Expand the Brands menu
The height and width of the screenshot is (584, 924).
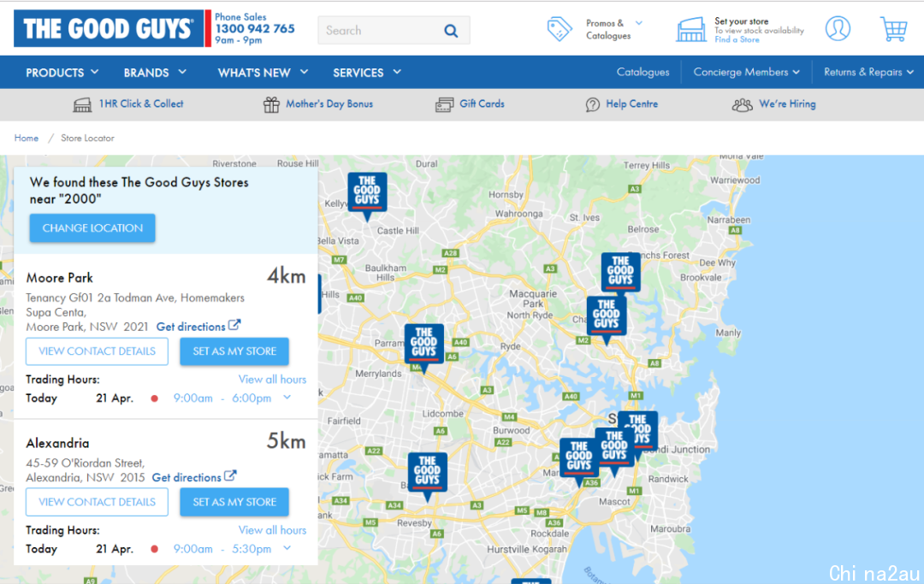(x=155, y=73)
